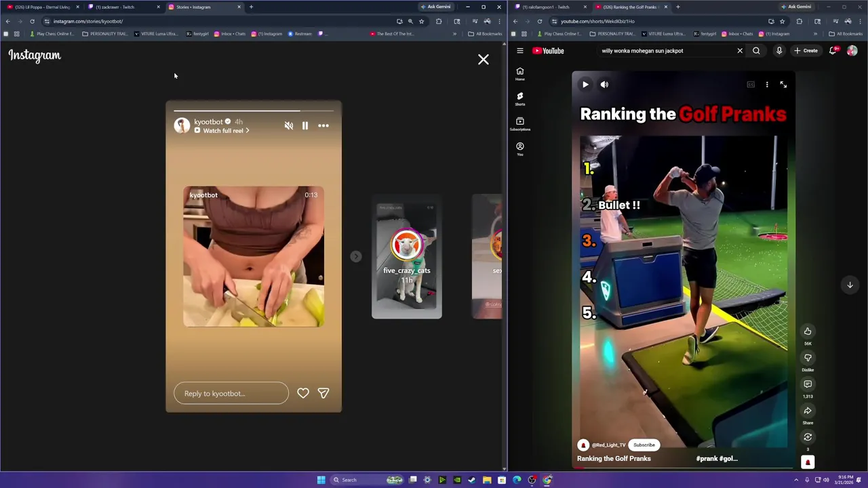Screen dimensions: 868x488
Task: Open the @Red_Light_TV channel link
Action: (609, 445)
